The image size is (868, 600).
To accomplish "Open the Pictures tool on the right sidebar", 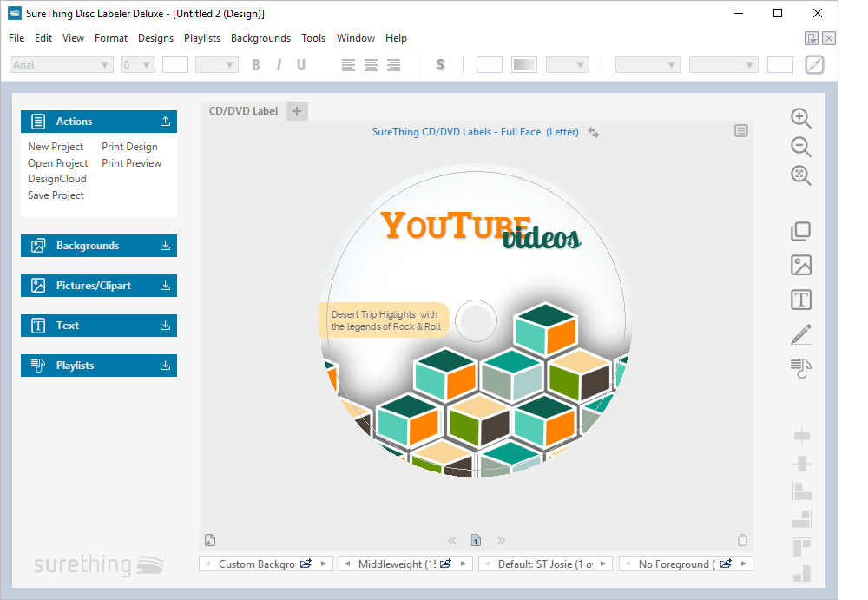I will [800, 265].
